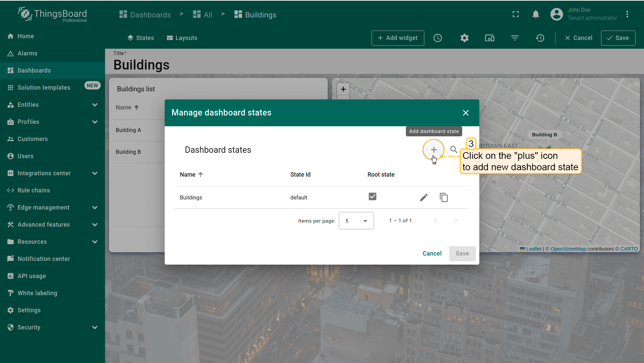Open Items per page dropdown
Screen dimensions: 644x363
(x=356, y=221)
